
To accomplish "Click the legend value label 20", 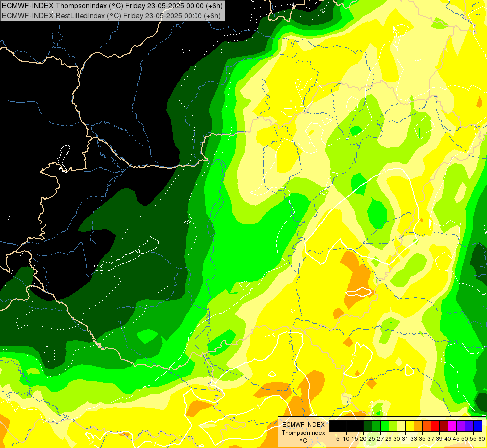I will pyautogui.click(x=364, y=439).
